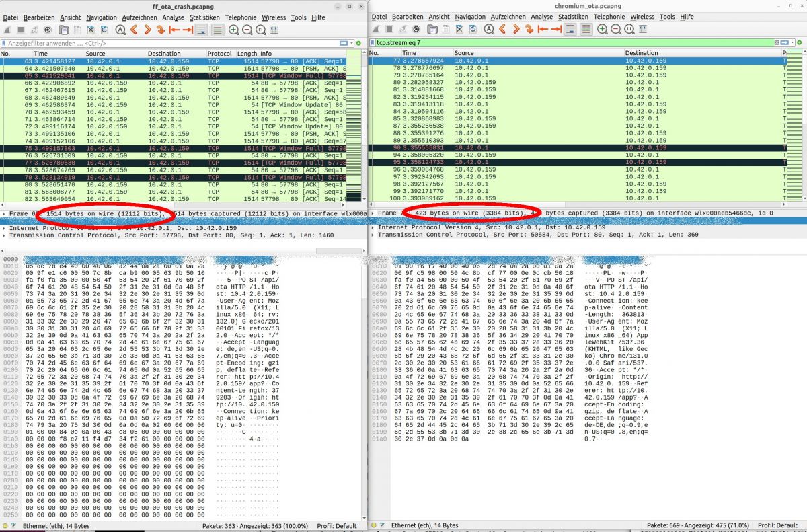Go to previous packet arrow in left window

pos(134,30)
